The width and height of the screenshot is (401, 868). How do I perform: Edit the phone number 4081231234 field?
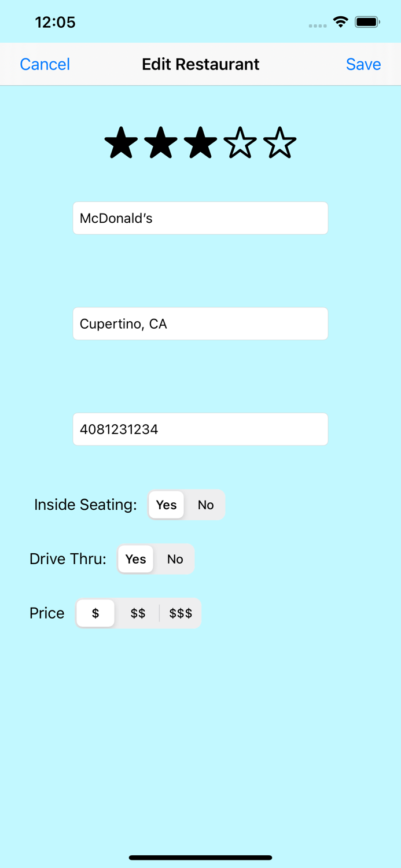pyautogui.click(x=200, y=429)
